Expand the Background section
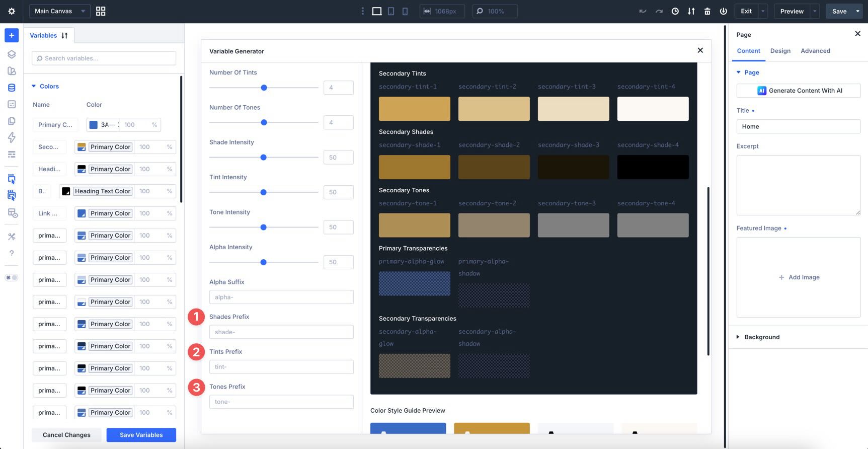The height and width of the screenshot is (449, 868). (738, 337)
